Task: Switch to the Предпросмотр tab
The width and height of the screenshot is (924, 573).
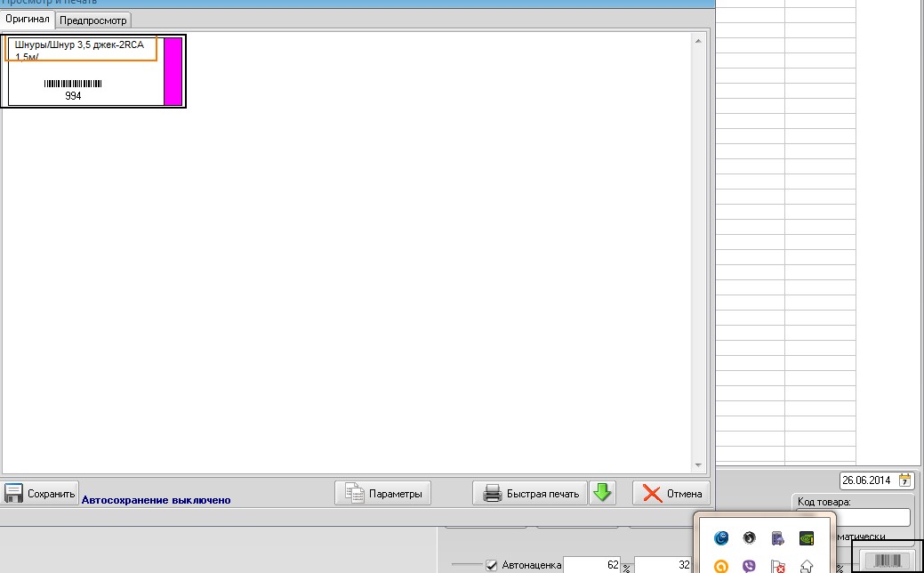Action: (x=93, y=20)
